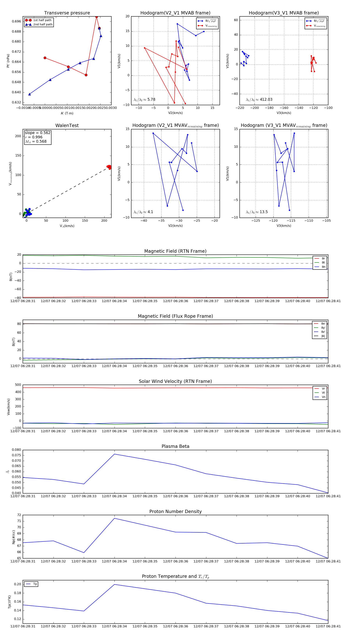Click the 'Proton Number Density' title
The height and width of the screenshot is (644, 351).
(175, 511)
